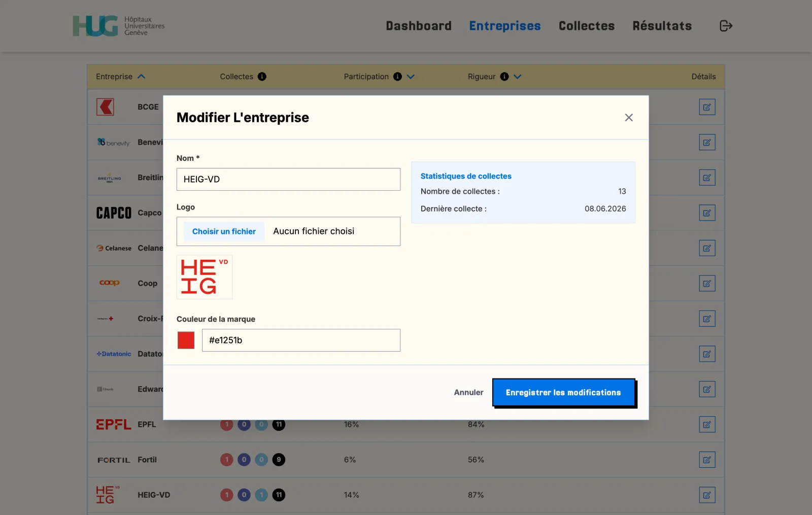The image size is (812, 515).
Task: Click the red brand color swatch
Action: tap(186, 340)
